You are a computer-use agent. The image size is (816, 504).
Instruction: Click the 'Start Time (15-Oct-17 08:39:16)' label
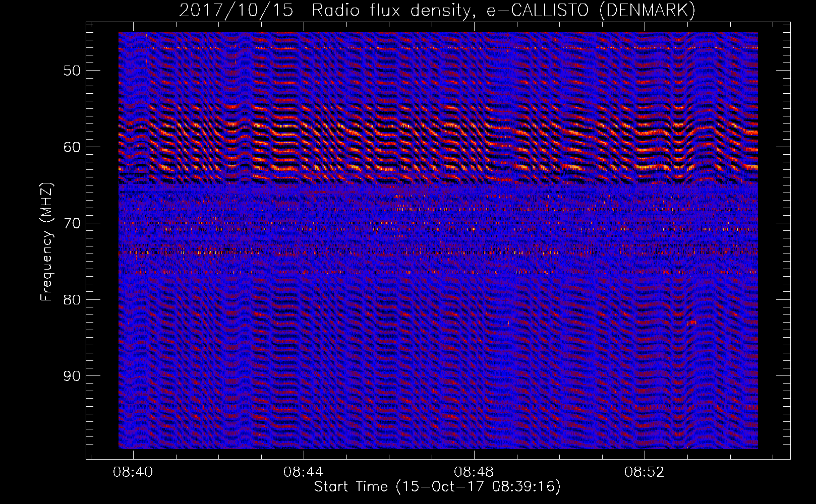(437, 486)
